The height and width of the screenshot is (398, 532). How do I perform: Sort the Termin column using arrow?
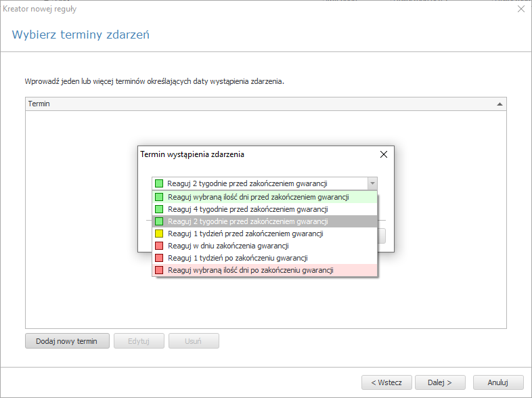tap(500, 104)
